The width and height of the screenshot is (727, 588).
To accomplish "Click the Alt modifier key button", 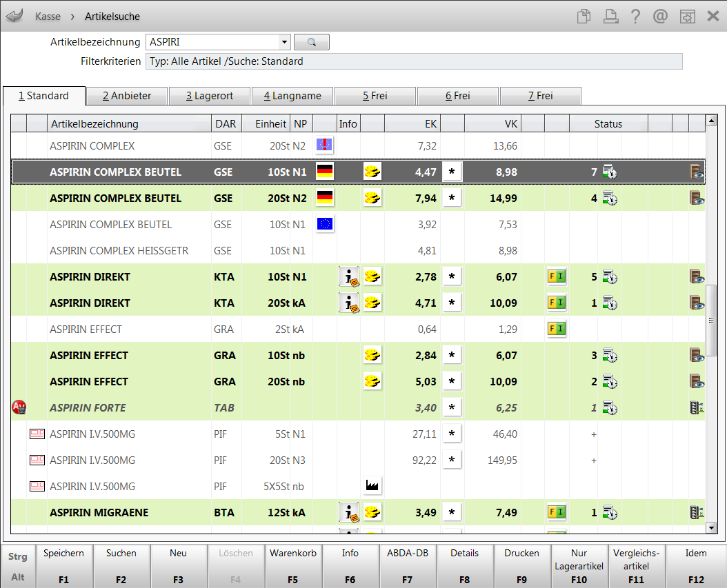I will coord(18,578).
